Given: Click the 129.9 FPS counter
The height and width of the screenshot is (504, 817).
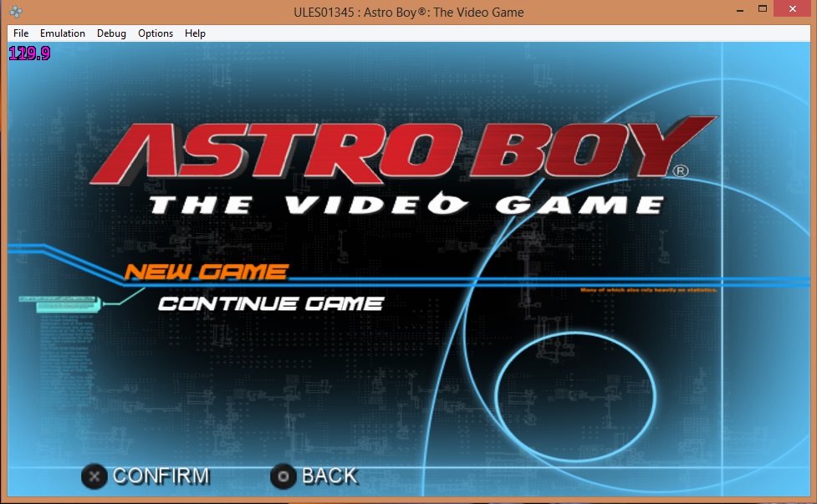Looking at the screenshot, I should tap(29, 53).
